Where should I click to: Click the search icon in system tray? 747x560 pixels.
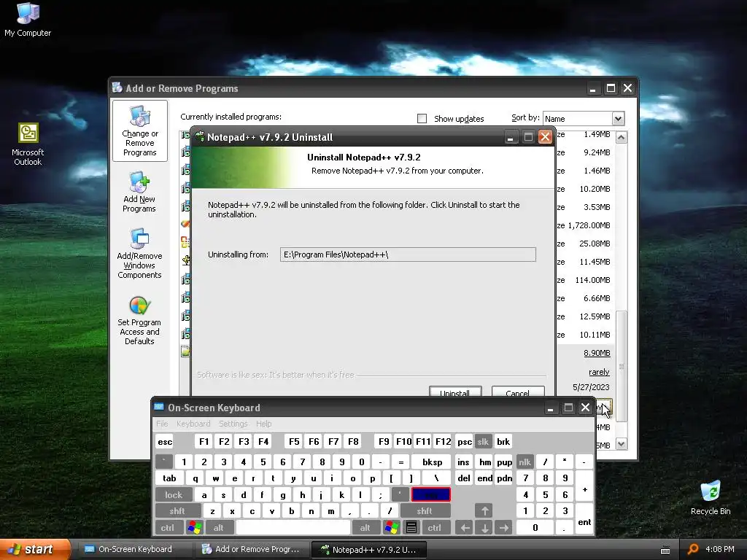tap(693, 550)
